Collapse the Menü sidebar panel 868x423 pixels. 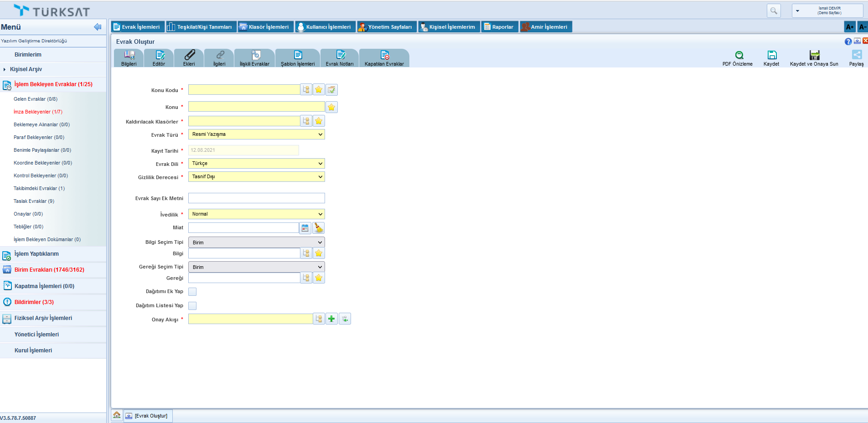pos(97,27)
